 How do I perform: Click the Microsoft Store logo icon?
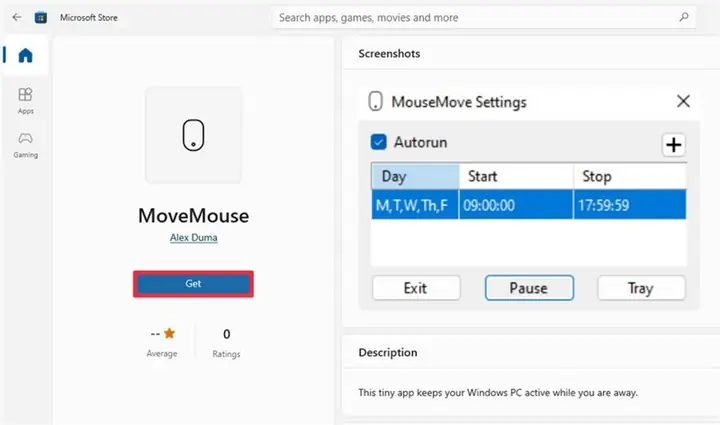[41, 17]
